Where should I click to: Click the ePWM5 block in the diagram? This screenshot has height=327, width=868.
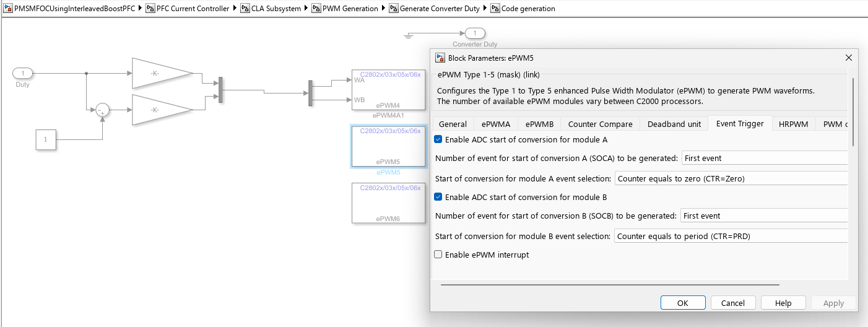(x=388, y=146)
